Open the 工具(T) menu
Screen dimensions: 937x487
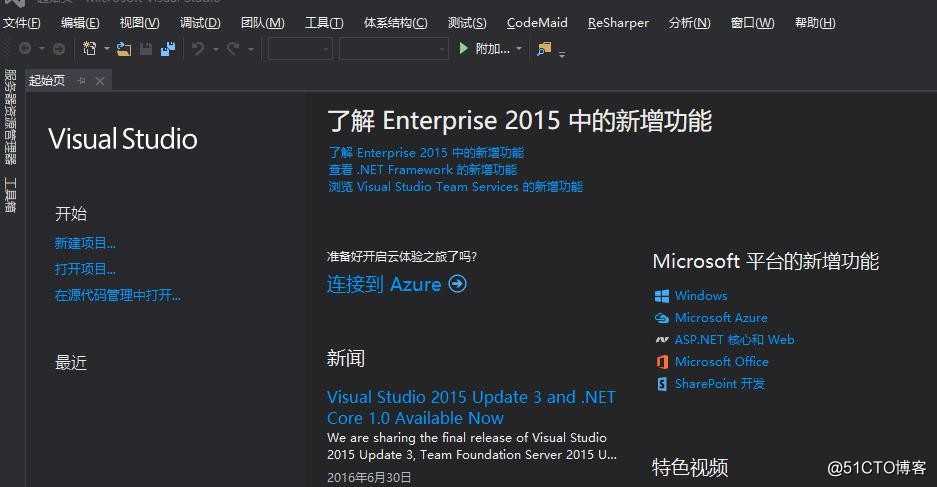tap(324, 23)
